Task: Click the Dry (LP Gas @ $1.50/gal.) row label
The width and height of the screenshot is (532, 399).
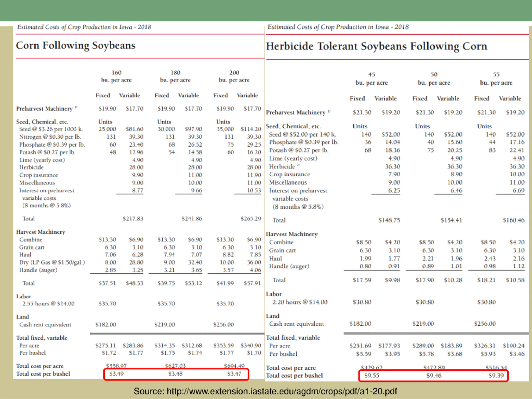Action: (52, 262)
